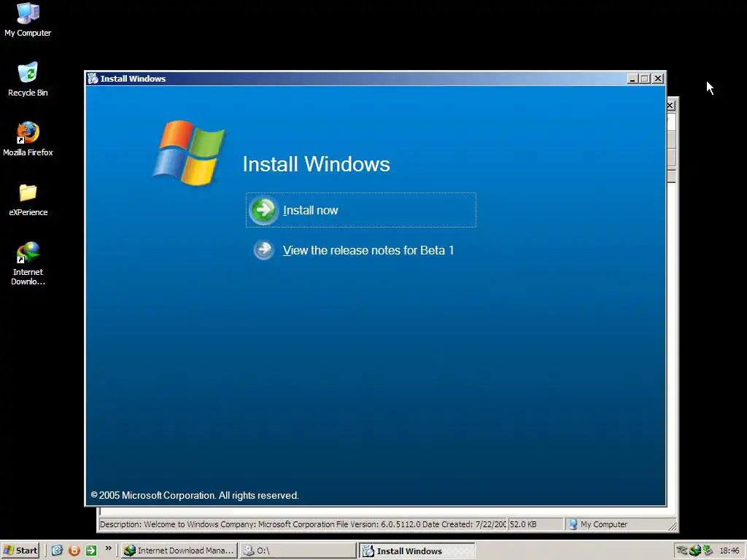Select the Recycle Bin desktop icon

coord(28,79)
